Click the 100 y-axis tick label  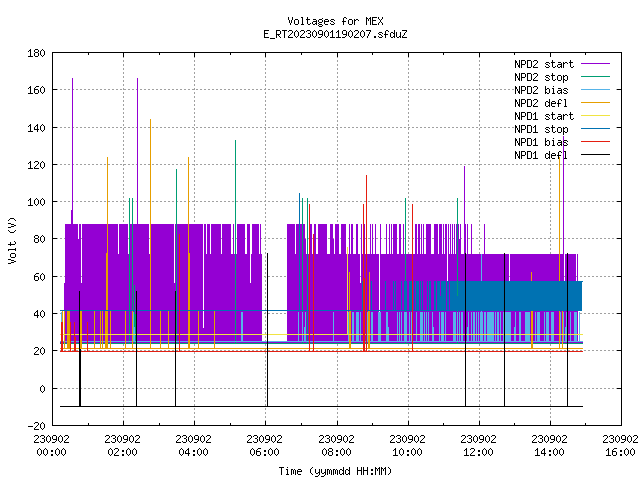pos(36,202)
